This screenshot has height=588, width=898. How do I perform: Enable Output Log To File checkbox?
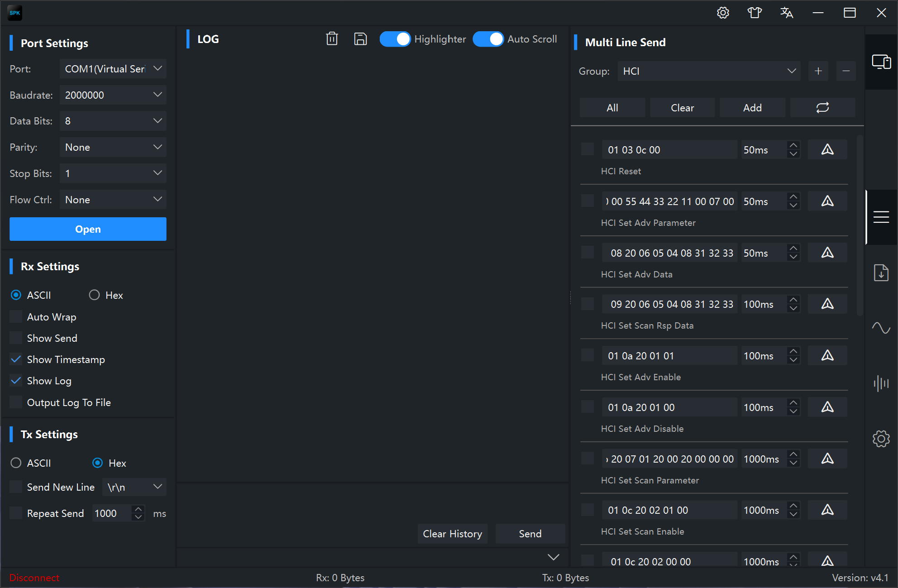tap(16, 402)
